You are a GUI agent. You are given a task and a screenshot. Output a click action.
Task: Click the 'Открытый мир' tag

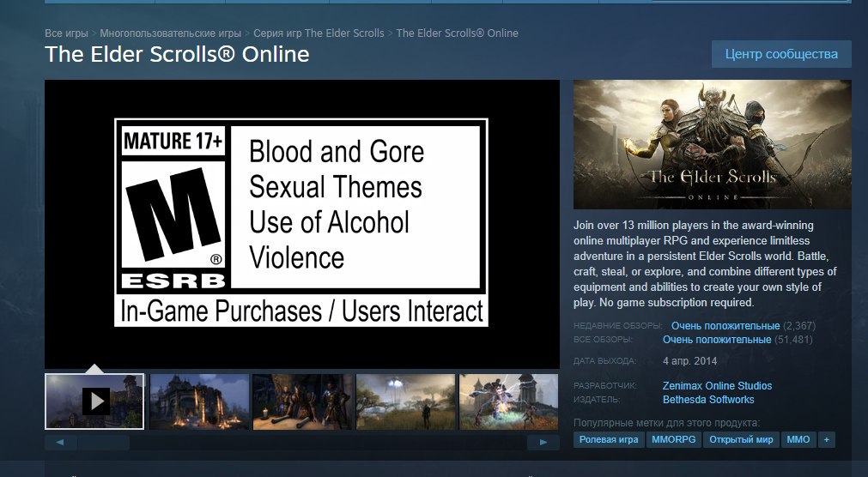tap(741, 439)
